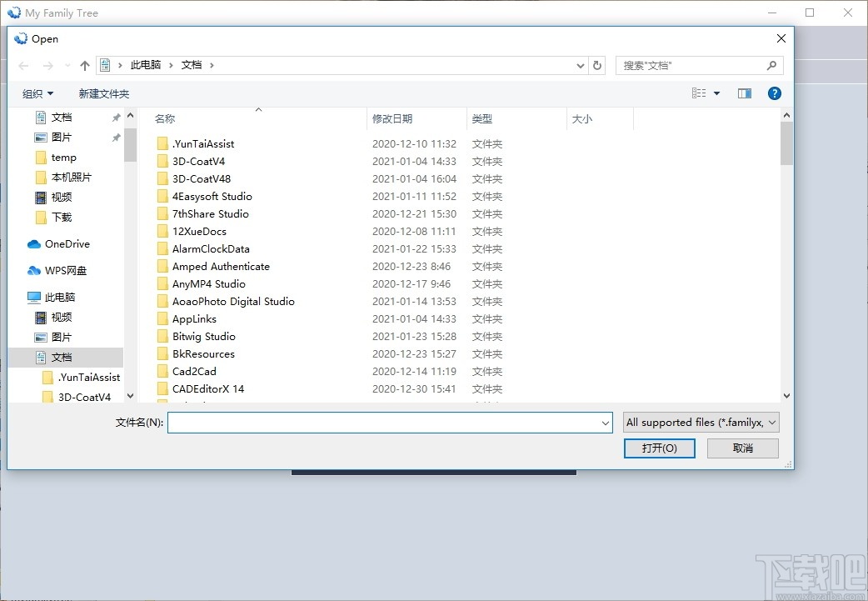Screen dimensions: 868x601
Task: Open the 组织 menu
Action: pos(37,93)
